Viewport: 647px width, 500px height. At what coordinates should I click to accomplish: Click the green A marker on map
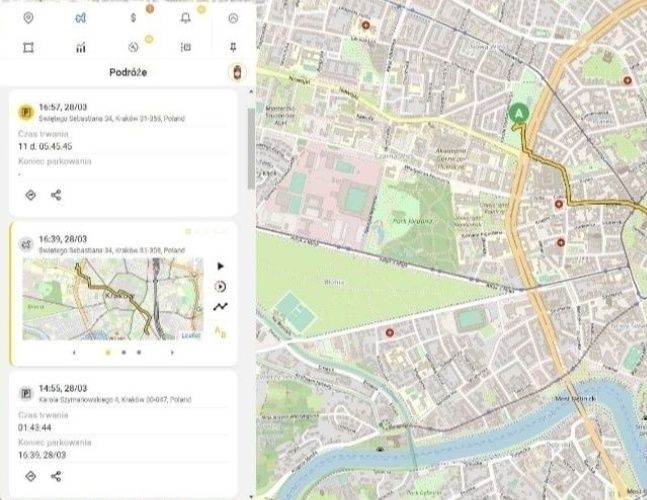coord(519,113)
